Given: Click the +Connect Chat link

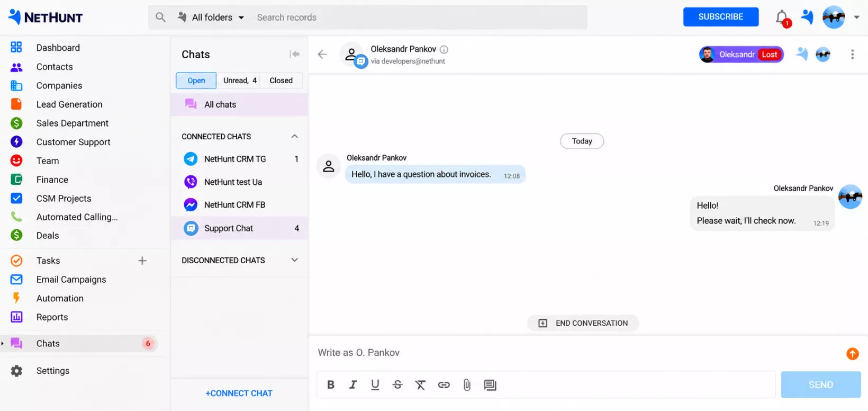Looking at the screenshot, I should [x=239, y=393].
